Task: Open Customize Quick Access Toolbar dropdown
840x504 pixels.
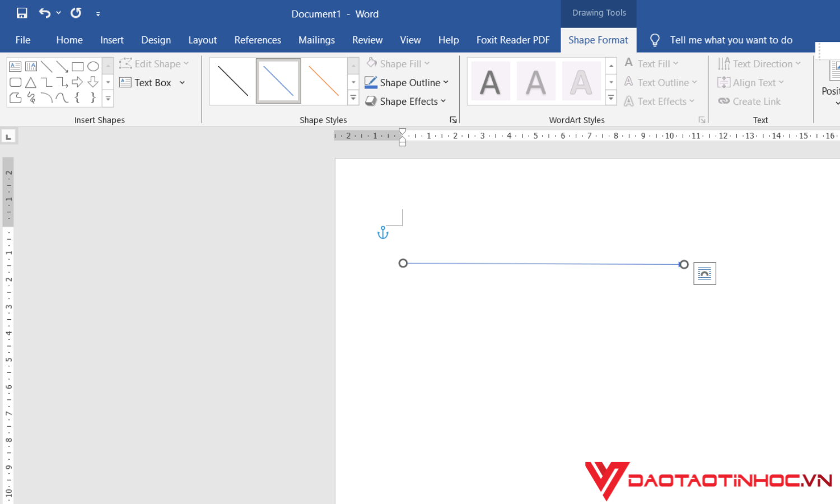Action: pos(98,14)
